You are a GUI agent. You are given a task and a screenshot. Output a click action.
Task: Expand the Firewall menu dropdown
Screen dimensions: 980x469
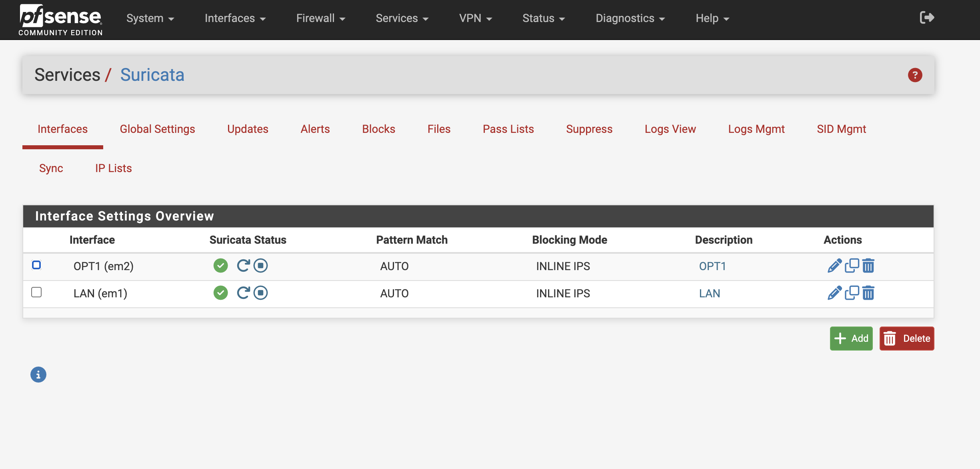click(x=320, y=18)
